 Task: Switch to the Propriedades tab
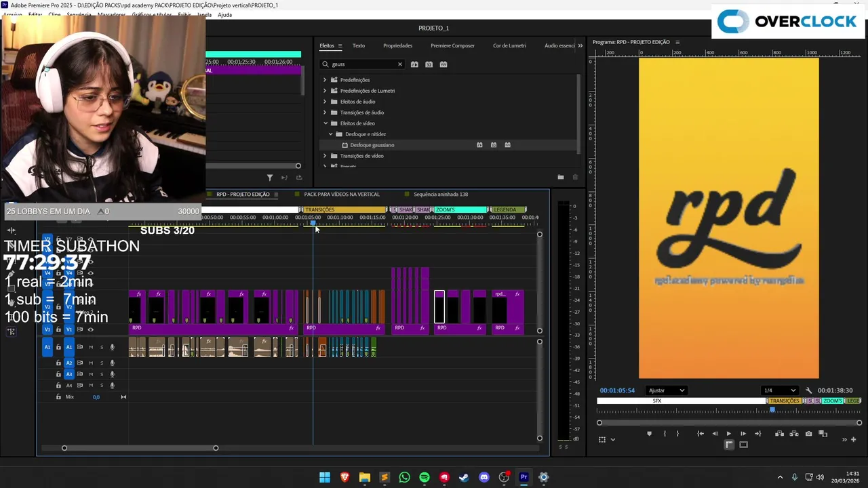click(397, 45)
